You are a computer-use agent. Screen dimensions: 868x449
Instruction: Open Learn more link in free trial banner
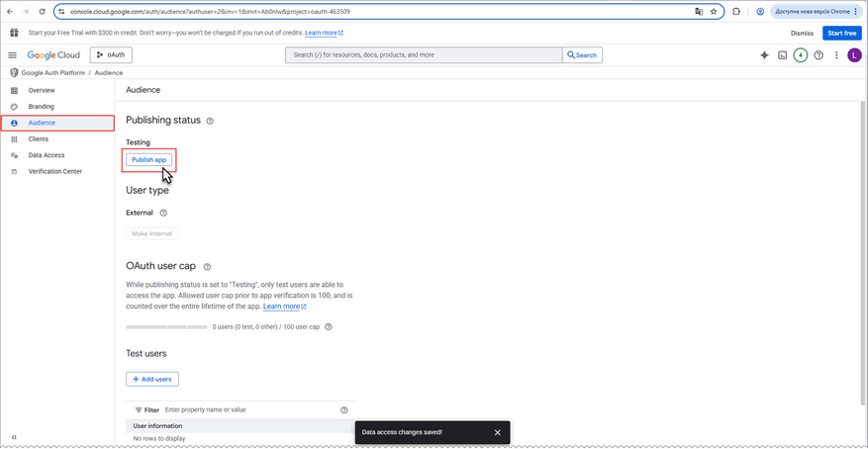point(324,34)
